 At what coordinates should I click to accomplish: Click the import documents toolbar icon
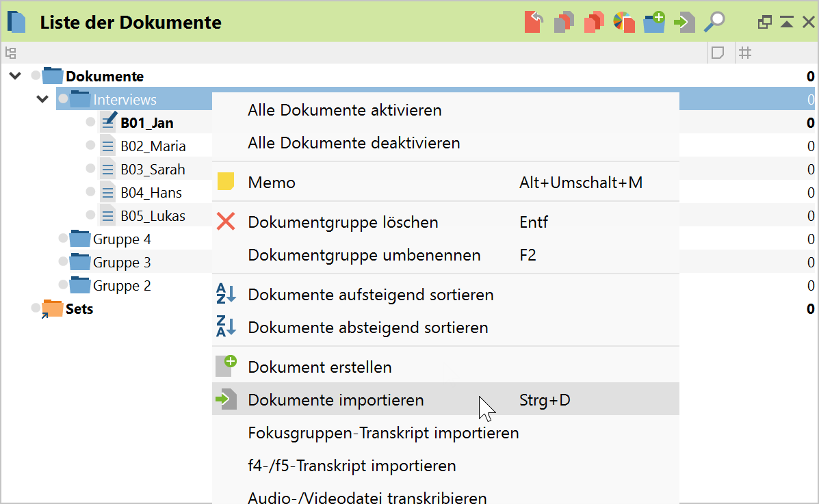click(684, 22)
